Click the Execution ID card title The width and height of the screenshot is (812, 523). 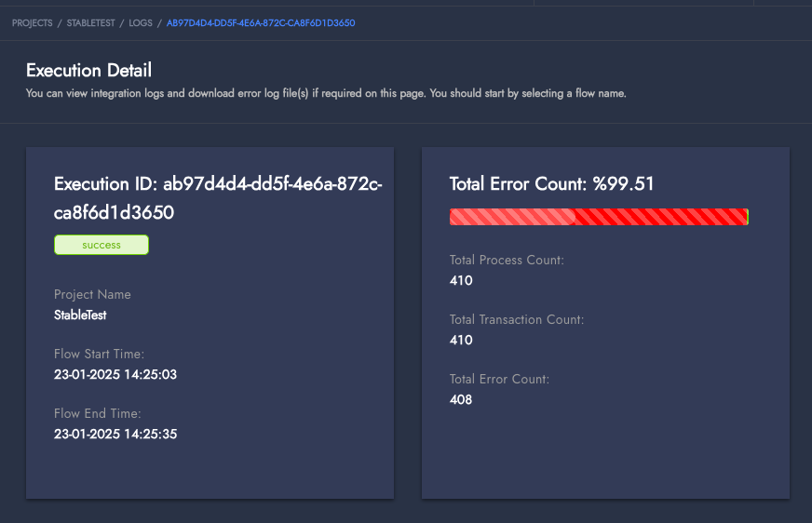218,198
